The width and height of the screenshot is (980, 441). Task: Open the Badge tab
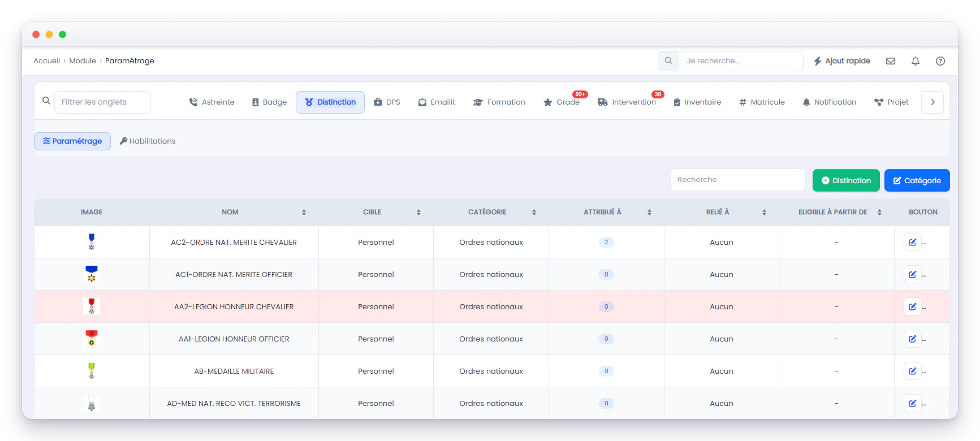(x=269, y=102)
